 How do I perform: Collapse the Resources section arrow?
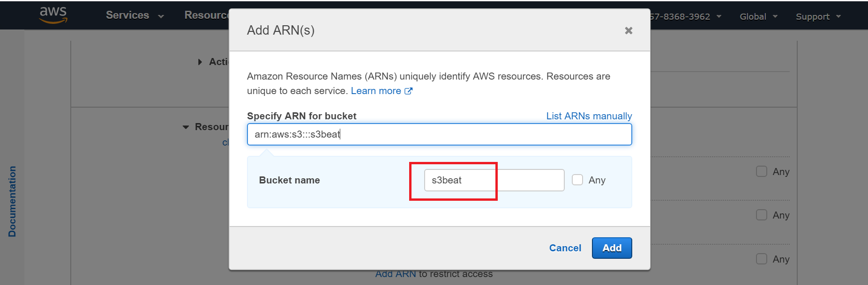pyautogui.click(x=186, y=127)
